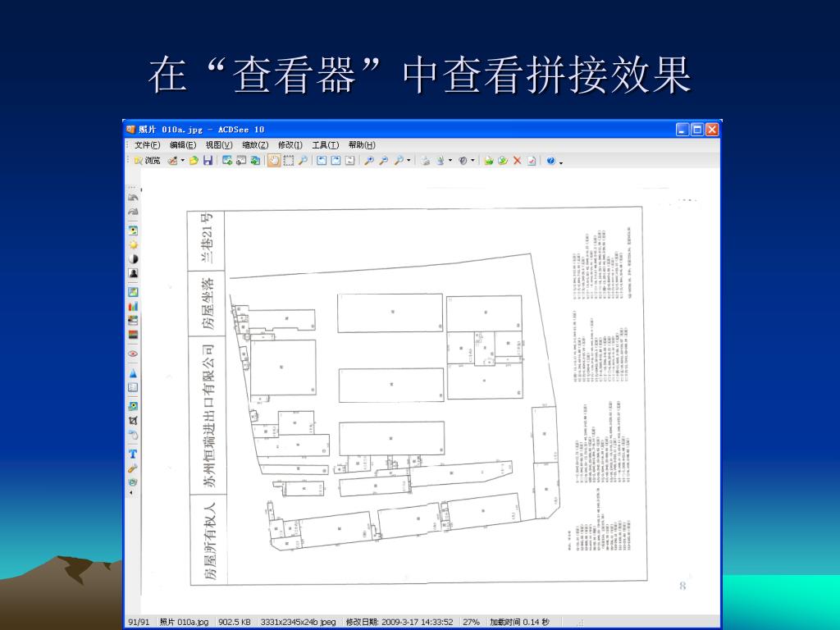The image size is (840, 630).
Task: Expand the wallpaper dropdown arrow
Action: pos(450,160)
